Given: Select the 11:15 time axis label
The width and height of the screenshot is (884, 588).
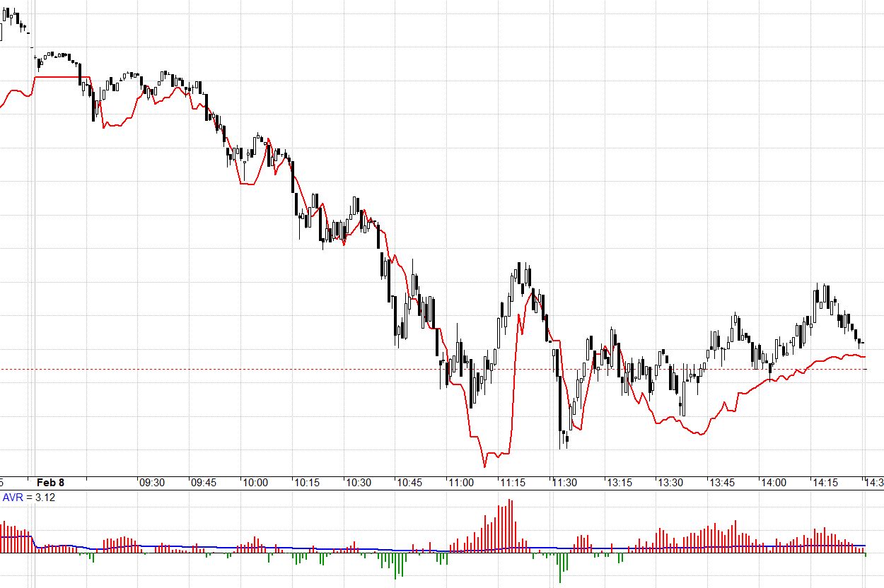Looking at the screenshot, I should [513, 483].
